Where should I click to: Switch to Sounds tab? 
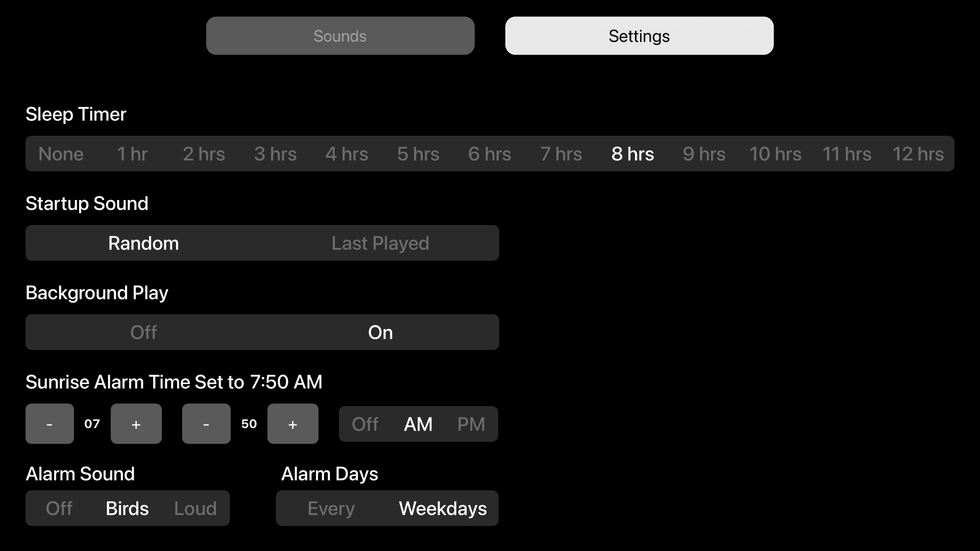pyautogui.click(x=340, y=36)
